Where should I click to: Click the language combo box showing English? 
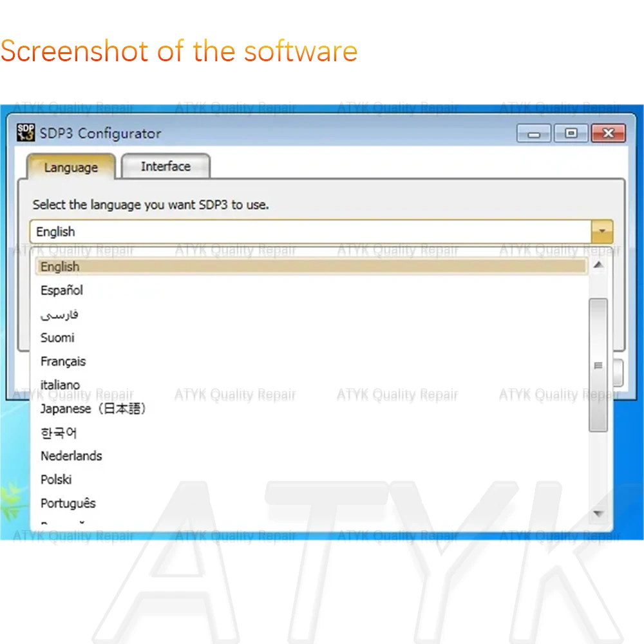click(x=321, y=232)
